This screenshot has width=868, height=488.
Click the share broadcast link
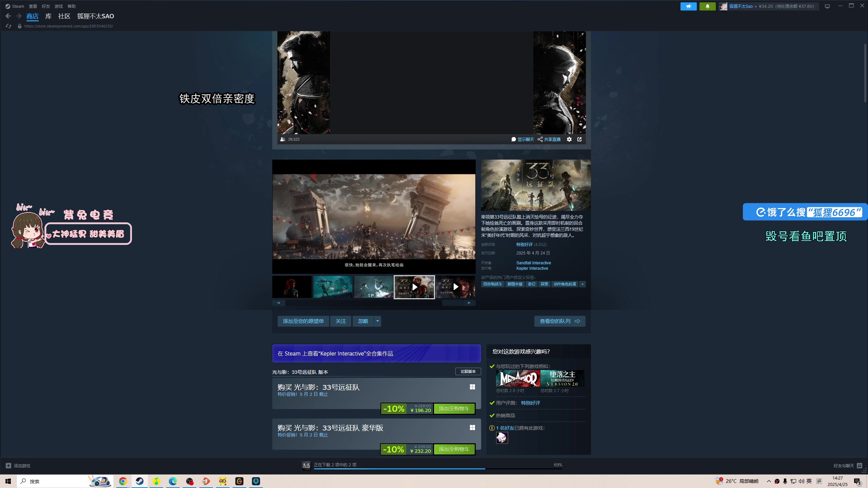click(549, 139)
